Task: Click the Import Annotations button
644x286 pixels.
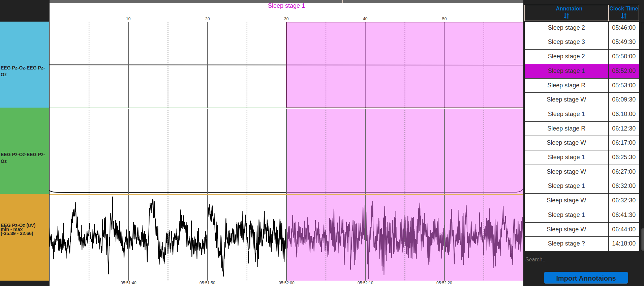Action: pyautogui.click(x=586, y=278)
